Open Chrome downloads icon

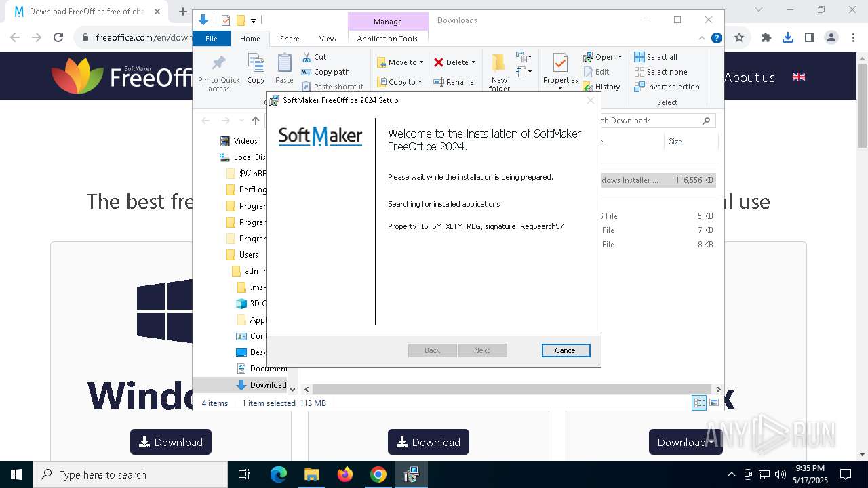(x=788, y=38)
